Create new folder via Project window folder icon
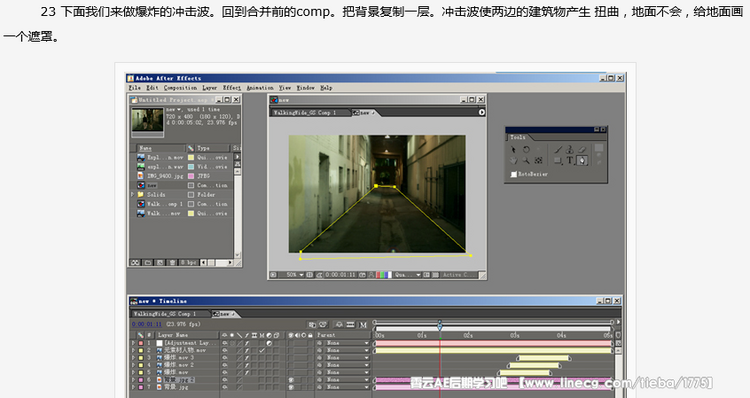750x398 pixels. 148,263
